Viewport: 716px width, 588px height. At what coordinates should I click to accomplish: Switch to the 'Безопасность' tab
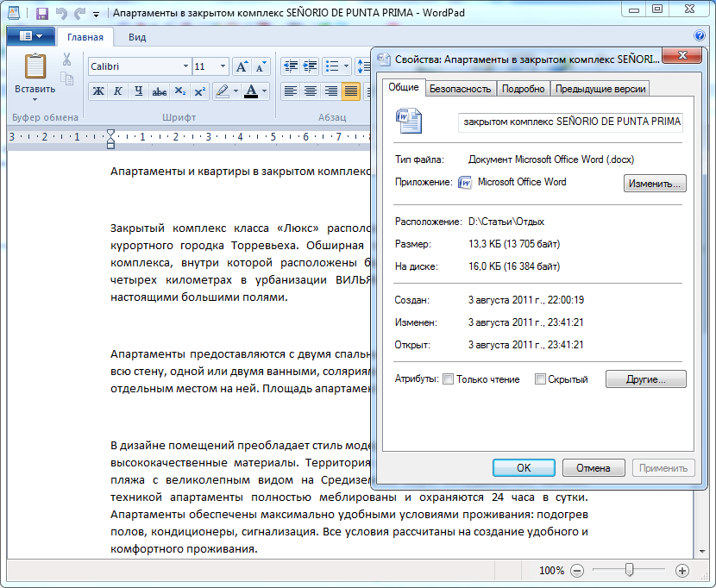pos(460,89)
